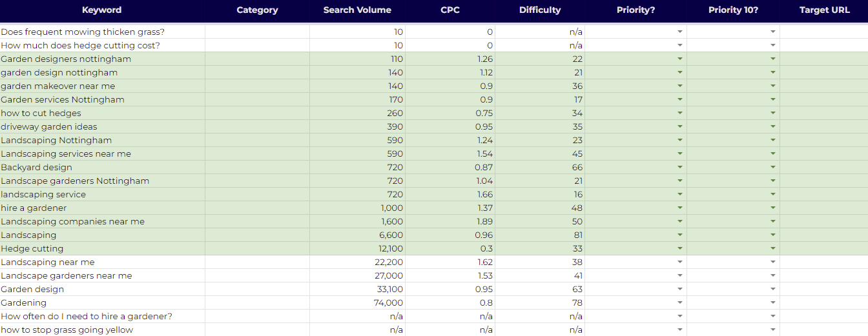Expand Priority? dropdown in the Gardening row
Viewport: 868px width, 336px height.
tap(680, 303)
